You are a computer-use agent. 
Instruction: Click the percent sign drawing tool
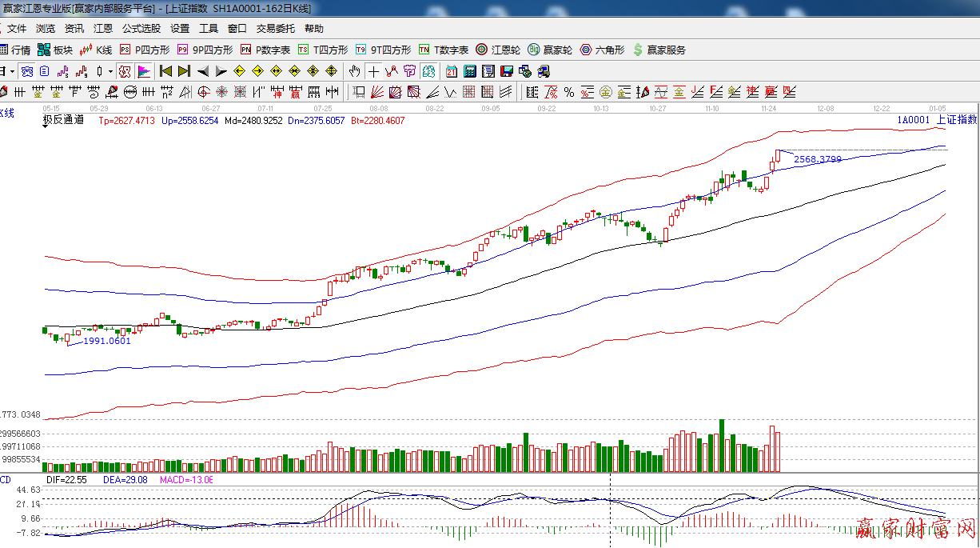point(568,92)
